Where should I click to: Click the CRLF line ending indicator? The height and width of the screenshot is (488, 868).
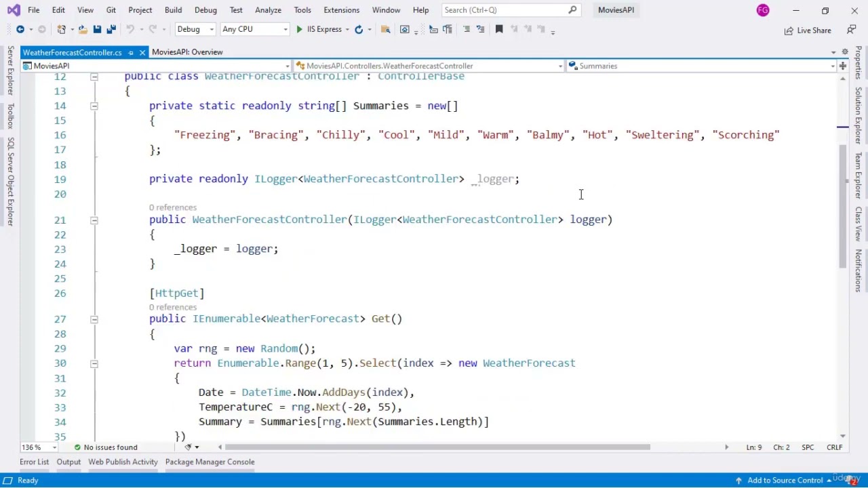coord(835,447)
